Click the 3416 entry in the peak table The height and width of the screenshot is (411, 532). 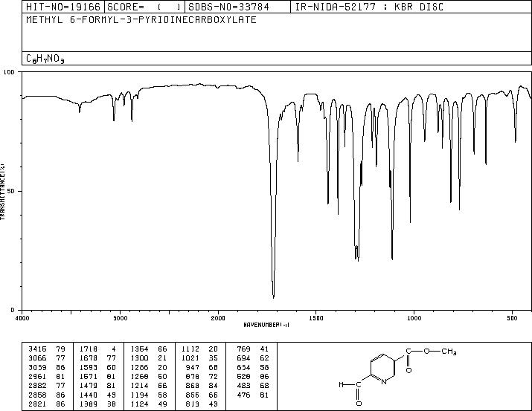pyautogui.click(x=37, y=349)
